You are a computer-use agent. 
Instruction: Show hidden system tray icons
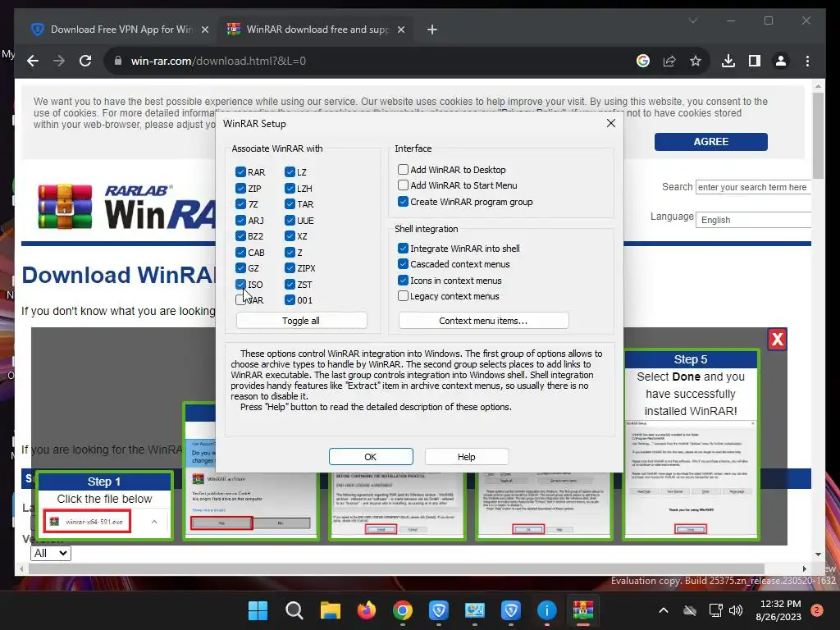[x=663, y=610]
